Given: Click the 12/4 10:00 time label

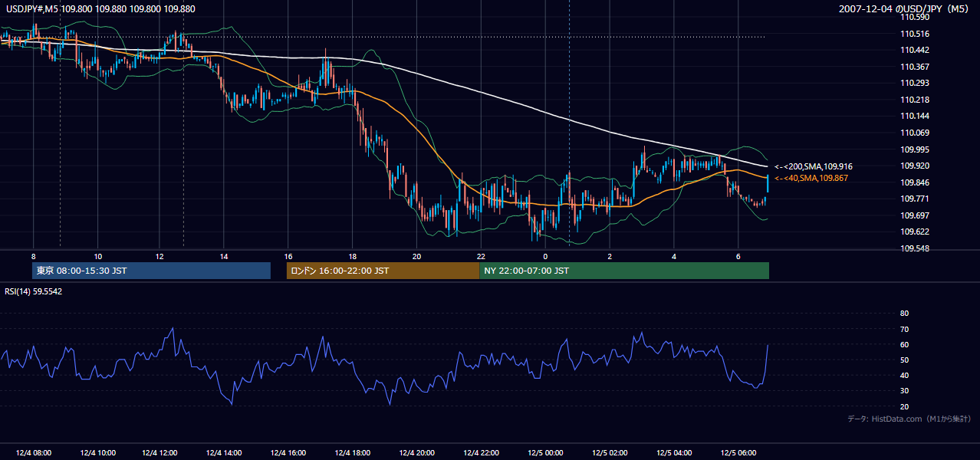Looking at the screenshot, I should (x=97, y=452).
